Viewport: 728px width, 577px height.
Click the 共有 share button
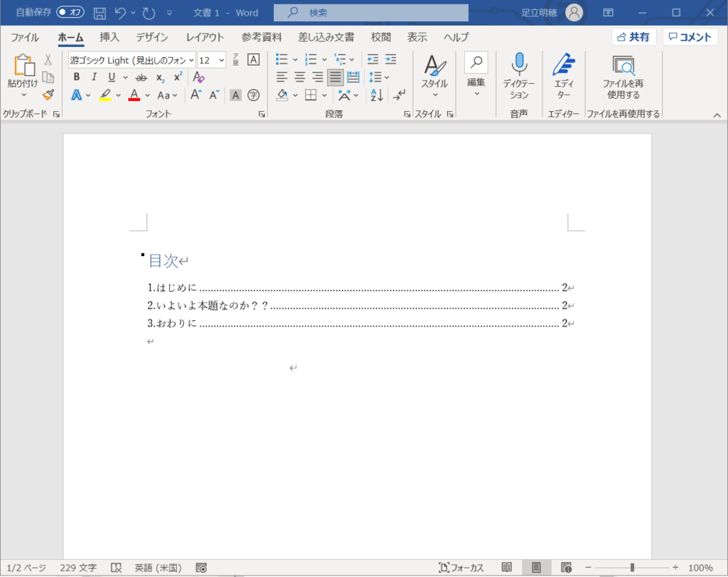tap(633, 38)
